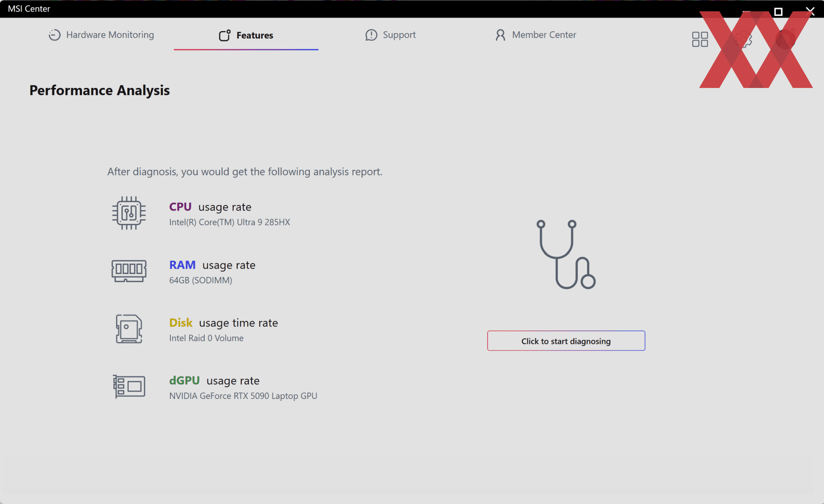
Task: Click the 'MSI Center' window title
Action: click(29, 9)
